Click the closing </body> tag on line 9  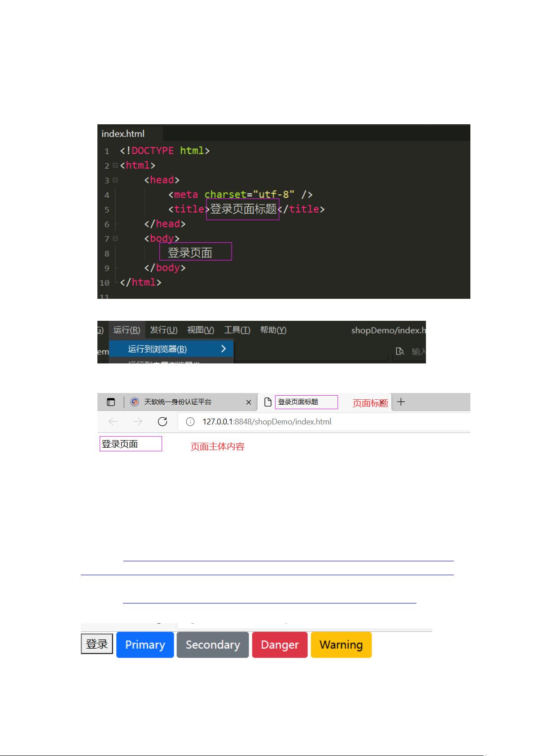click(165, 267)
